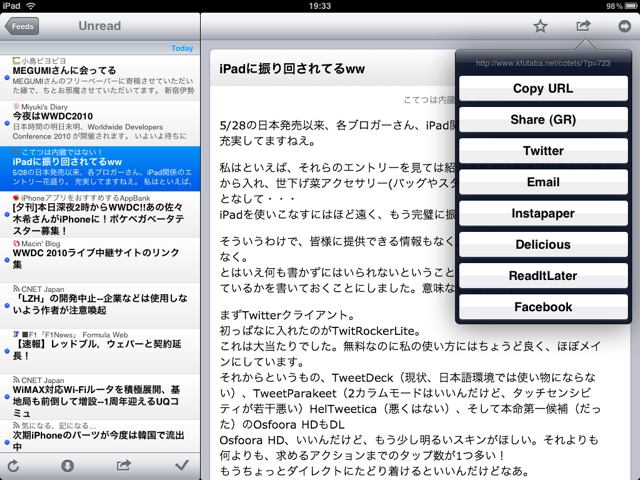Send the article via Email
The image size is (640, 480).
point(543,182)
